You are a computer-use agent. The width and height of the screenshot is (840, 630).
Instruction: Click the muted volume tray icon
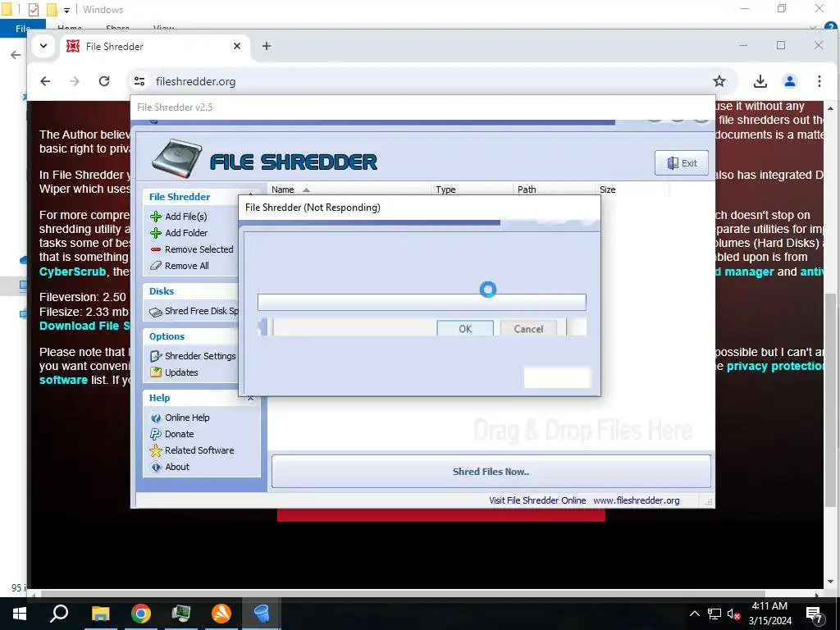734,614
